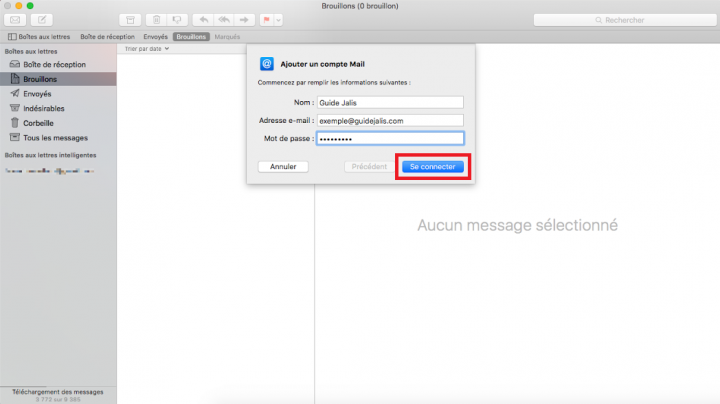The width and height of the screenshot is (720, 404).
Task: Toggle the Boîtes aux lettres sidebar button
Action: click(37, 36)
